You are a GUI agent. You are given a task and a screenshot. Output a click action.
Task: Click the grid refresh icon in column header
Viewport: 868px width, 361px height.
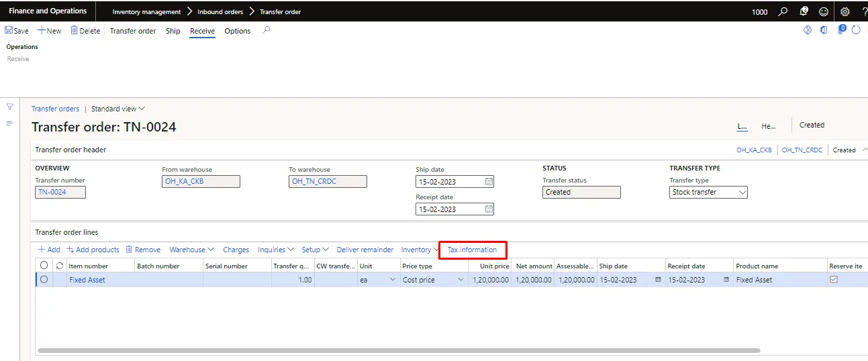[x=60, y=266]
